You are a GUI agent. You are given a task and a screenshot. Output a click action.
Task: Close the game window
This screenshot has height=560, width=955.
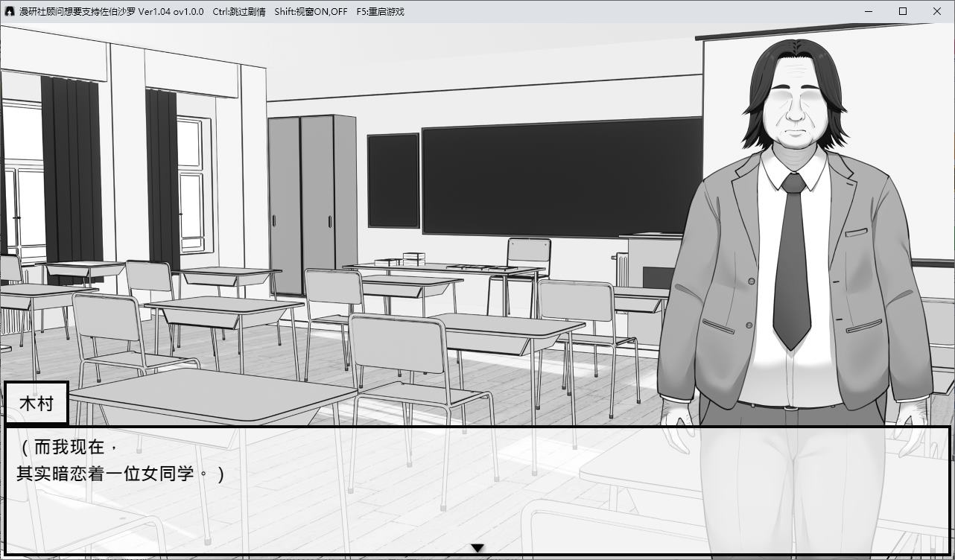(x=937, y=11)
